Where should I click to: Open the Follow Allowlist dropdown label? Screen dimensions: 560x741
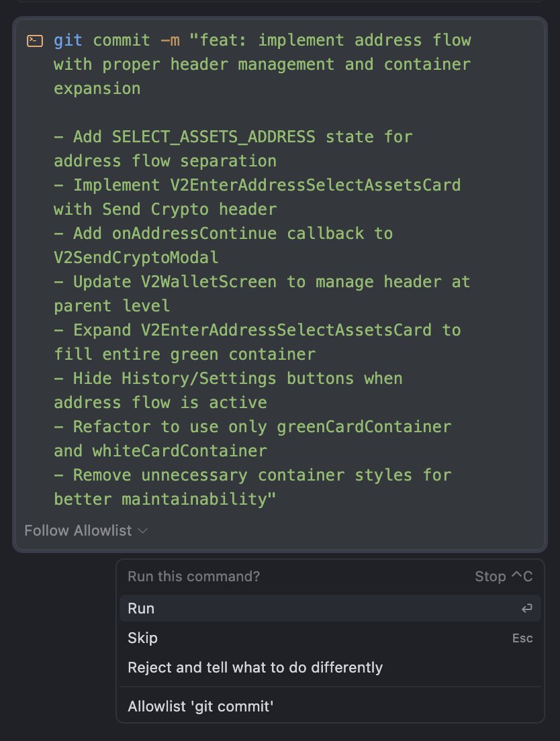pyautogui.click(x=78, y=531)
